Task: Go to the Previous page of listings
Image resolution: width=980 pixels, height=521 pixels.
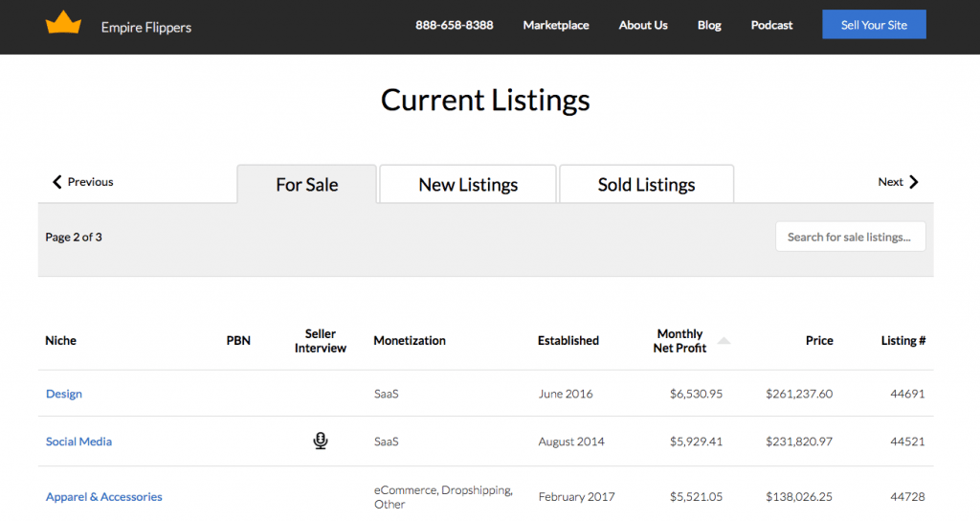Action: click(82, 182)
